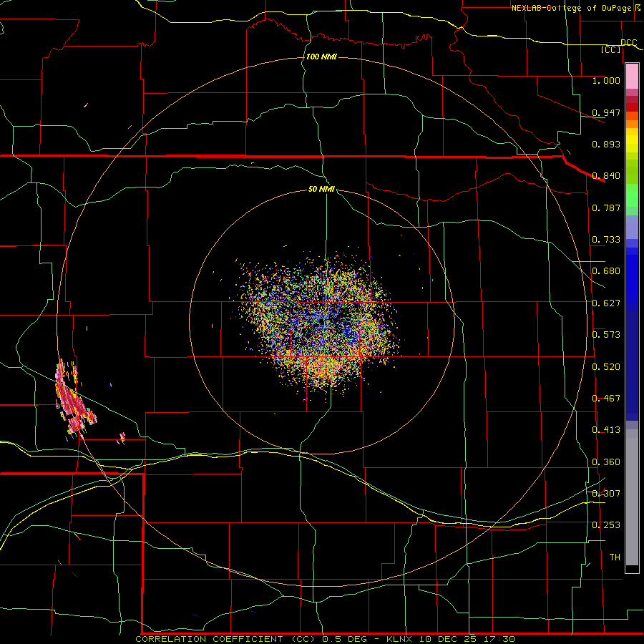Click the 0.787 legend value
The width and height of the screenshot is (644, 644).
(x=606, y=208)
